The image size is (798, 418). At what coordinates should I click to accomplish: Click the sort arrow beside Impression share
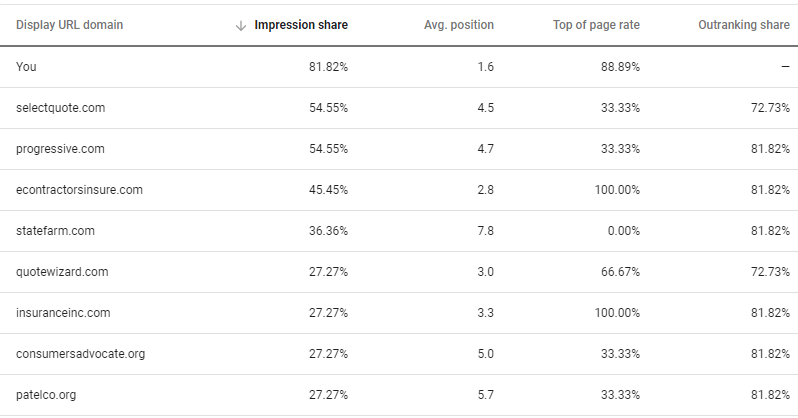click(x=241, y=25)
